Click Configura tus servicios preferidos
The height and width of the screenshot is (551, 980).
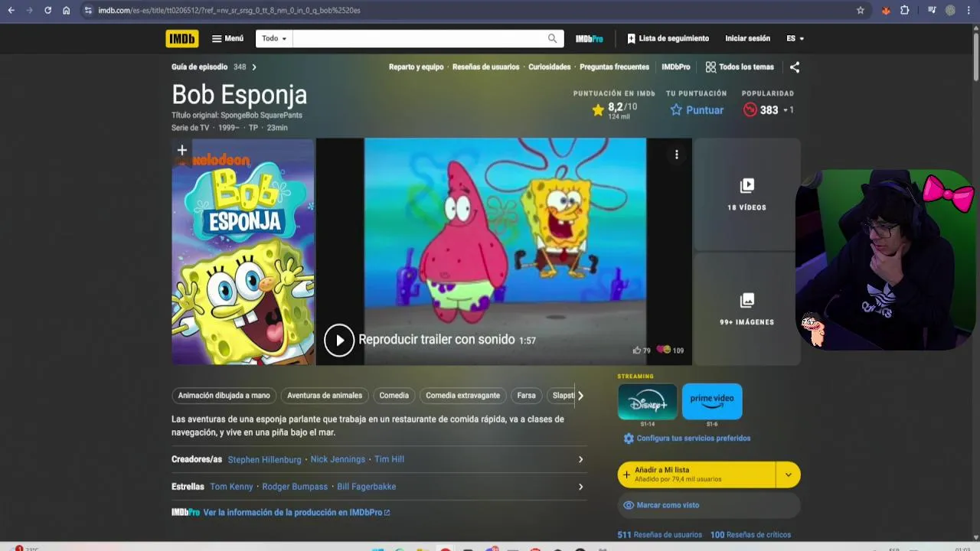click(687, 439)
